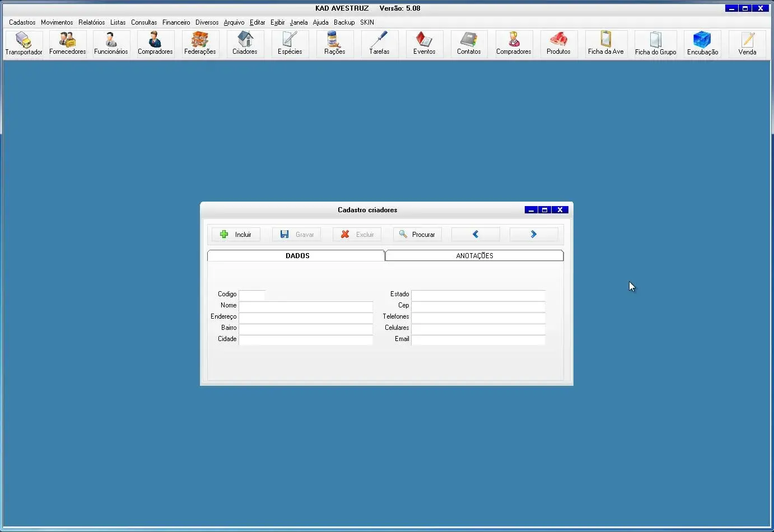Open the Financeiro menu

pyautogui.click(x=176, y=22)
